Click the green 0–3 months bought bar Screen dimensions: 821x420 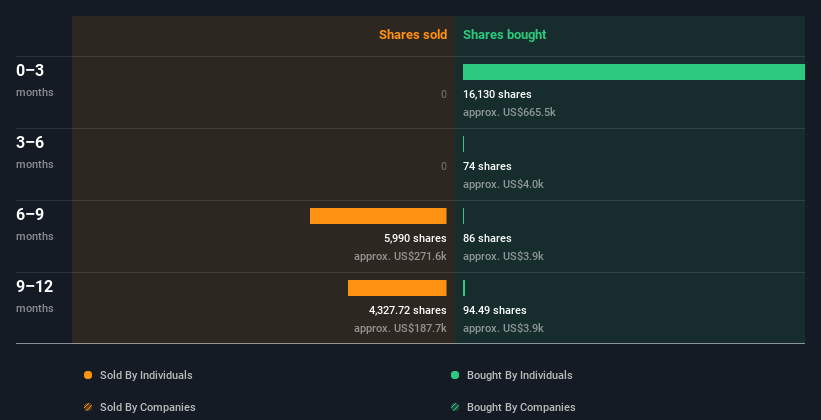pyautogui.click(x=634, y=72)
